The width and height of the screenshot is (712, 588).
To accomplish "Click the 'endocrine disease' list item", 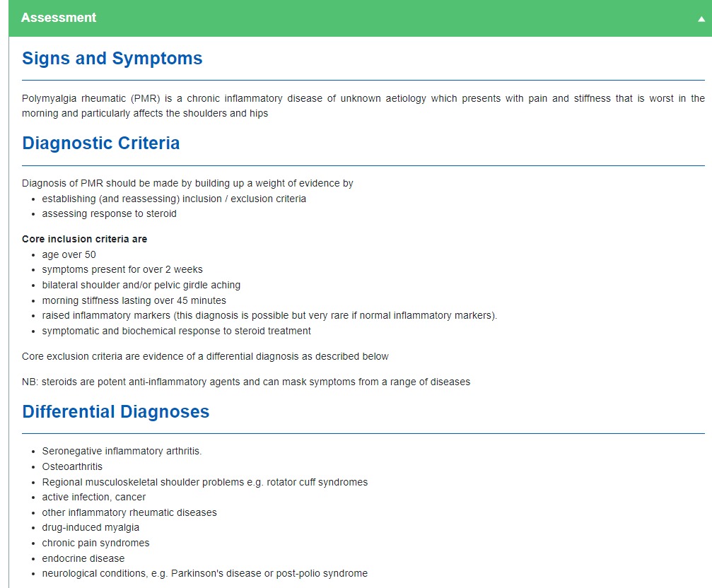I will point(83,558).
